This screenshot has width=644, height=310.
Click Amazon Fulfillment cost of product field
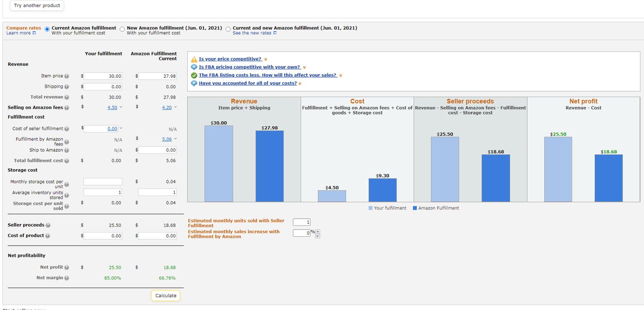coord(157,236)
